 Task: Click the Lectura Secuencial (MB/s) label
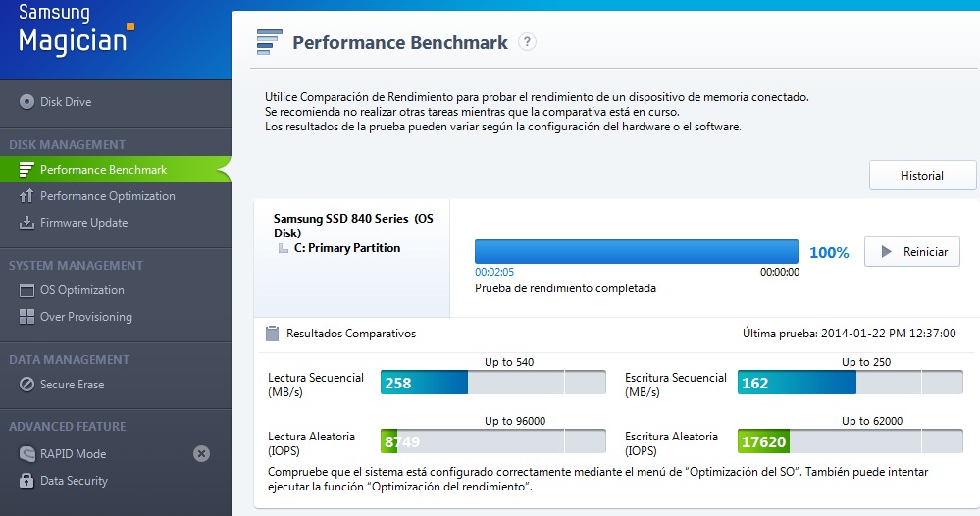point(316,385)
